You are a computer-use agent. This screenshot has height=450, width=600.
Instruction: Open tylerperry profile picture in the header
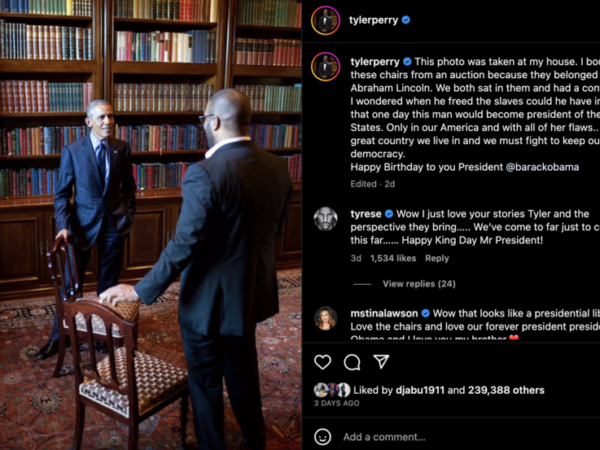(x=325, y=20)
